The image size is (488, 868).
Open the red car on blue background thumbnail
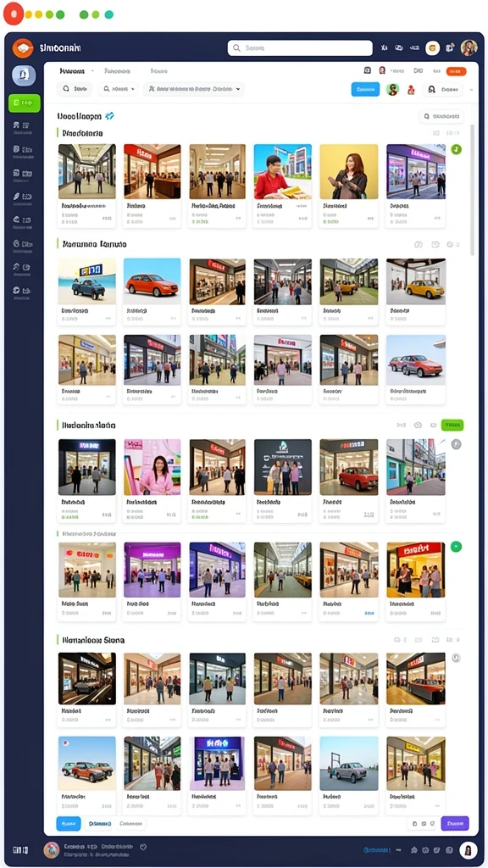tap(152, 281)
